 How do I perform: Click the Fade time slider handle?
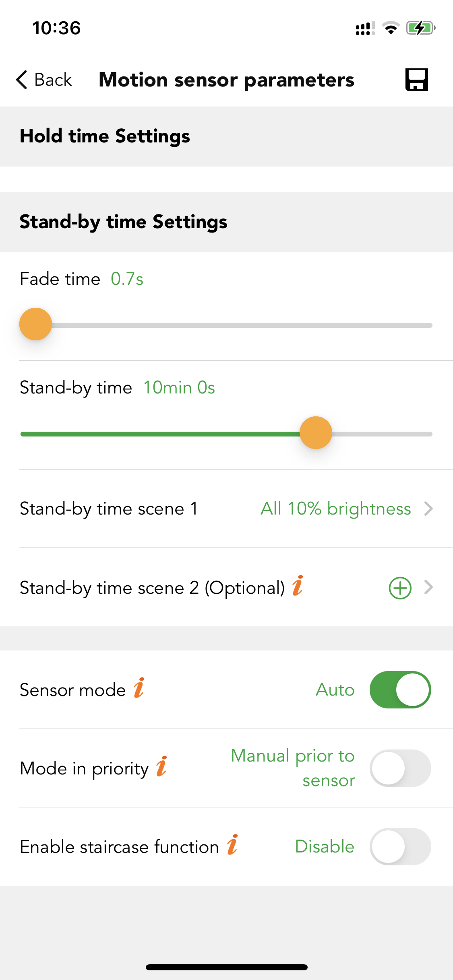point(36,324)
